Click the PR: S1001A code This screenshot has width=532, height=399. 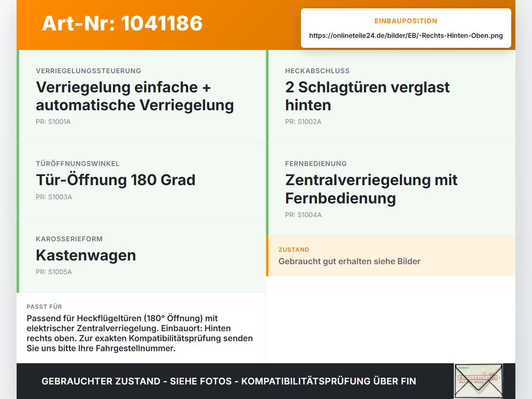[x=53, y=122]
